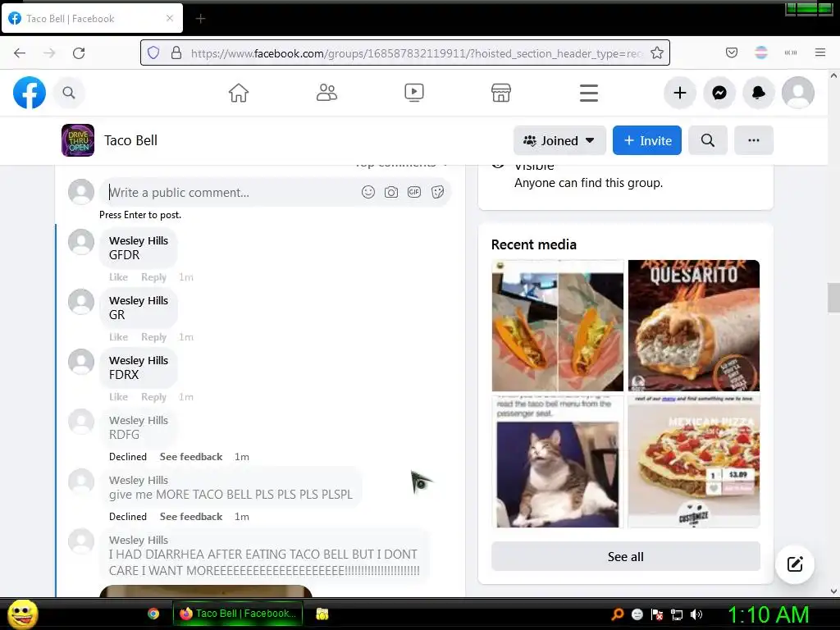The image size is (840, 630).
Task: Open the Quesarito image thumbnail
Action: coord(694,326)
